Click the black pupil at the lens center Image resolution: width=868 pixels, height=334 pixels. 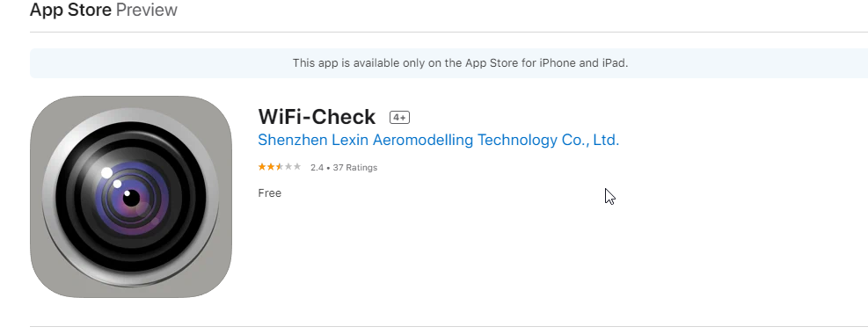click(131, 198)
